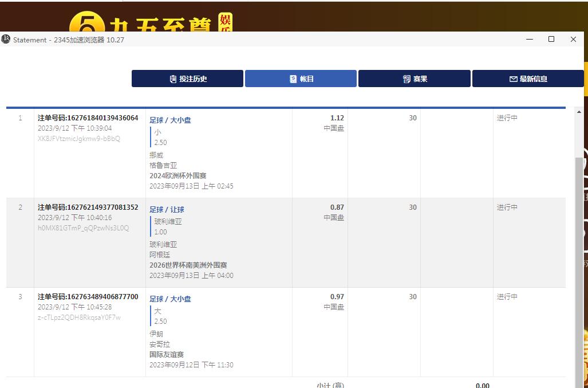Click the odds value 0.87
Screen dimensions: 588x388
337,207
